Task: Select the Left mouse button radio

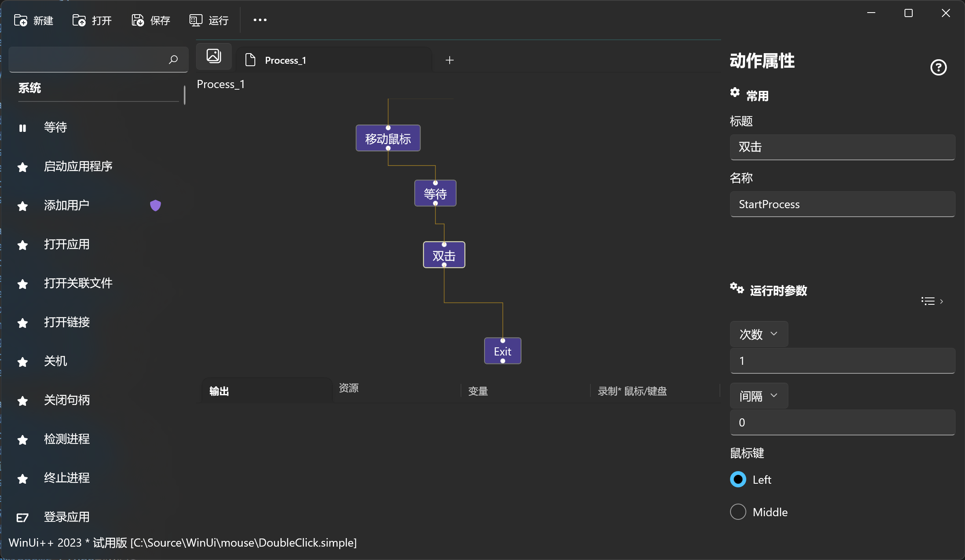Action: tap(738, 479)
